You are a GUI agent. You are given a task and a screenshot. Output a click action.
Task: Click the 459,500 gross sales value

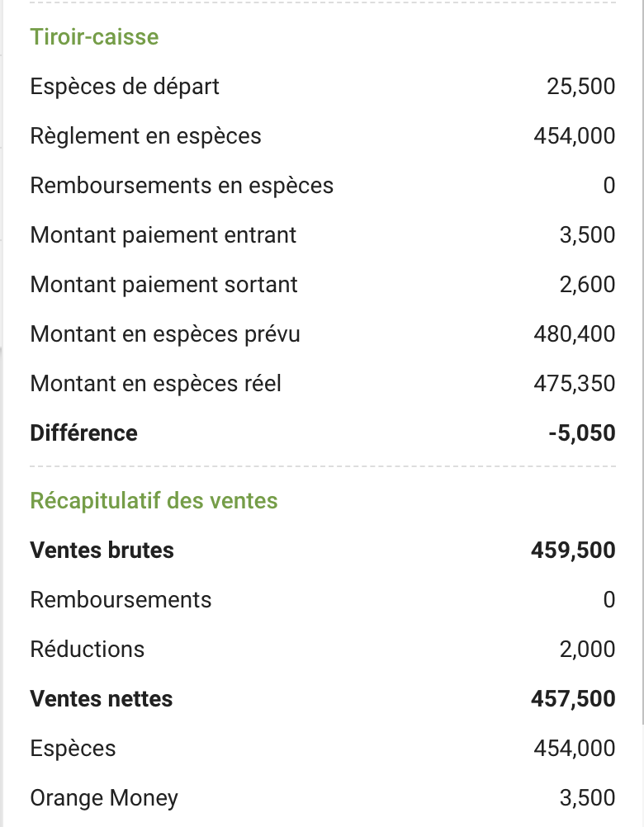click(x=573, y=551)
